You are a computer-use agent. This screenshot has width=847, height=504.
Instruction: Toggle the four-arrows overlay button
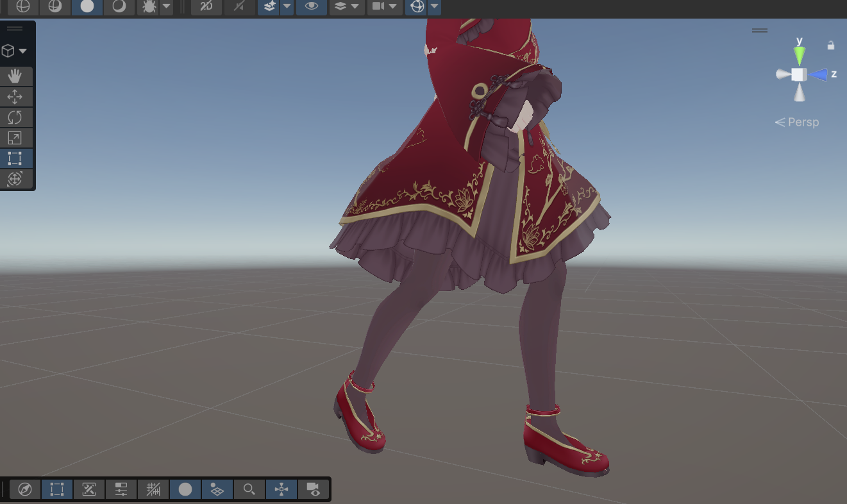[x=281, y=490]
